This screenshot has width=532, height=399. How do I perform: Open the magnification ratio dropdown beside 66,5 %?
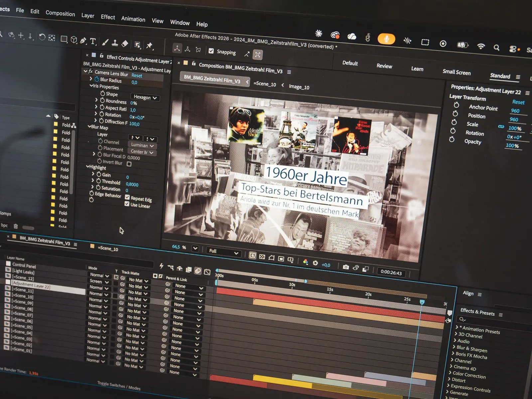195,248
